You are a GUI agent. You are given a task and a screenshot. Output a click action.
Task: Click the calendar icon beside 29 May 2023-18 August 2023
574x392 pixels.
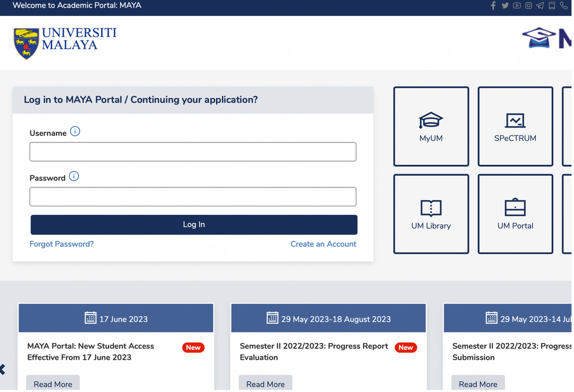click(x=272, y=318)
